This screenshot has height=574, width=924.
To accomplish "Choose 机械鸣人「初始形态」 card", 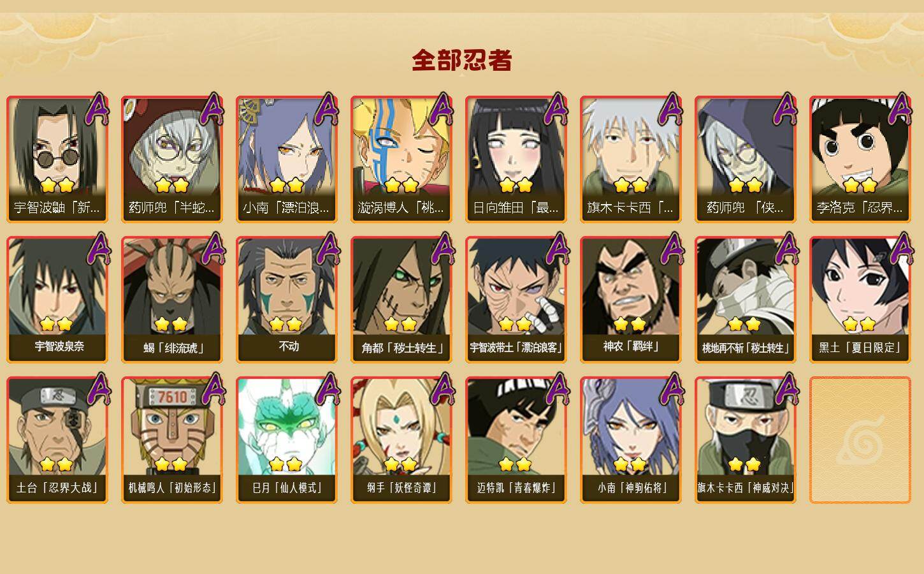I will pyautogui.click(x=172, y=439).
